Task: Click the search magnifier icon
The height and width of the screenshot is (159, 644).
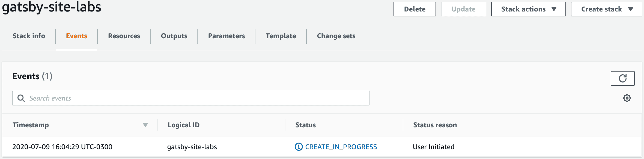Action: pos(21,98)
